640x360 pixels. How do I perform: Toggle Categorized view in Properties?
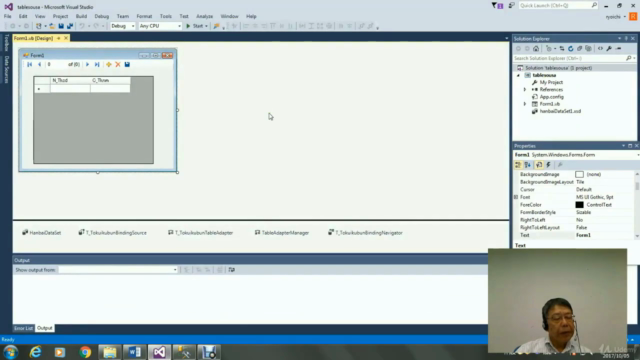click(x=518, y=165)
